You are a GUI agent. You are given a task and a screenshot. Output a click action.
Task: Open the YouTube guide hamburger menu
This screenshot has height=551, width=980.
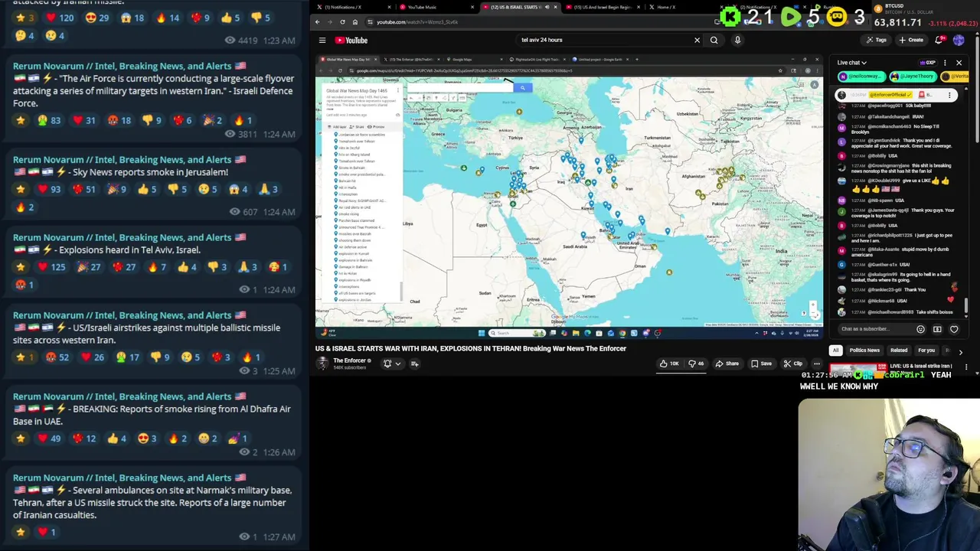click(x=322, y=40)
